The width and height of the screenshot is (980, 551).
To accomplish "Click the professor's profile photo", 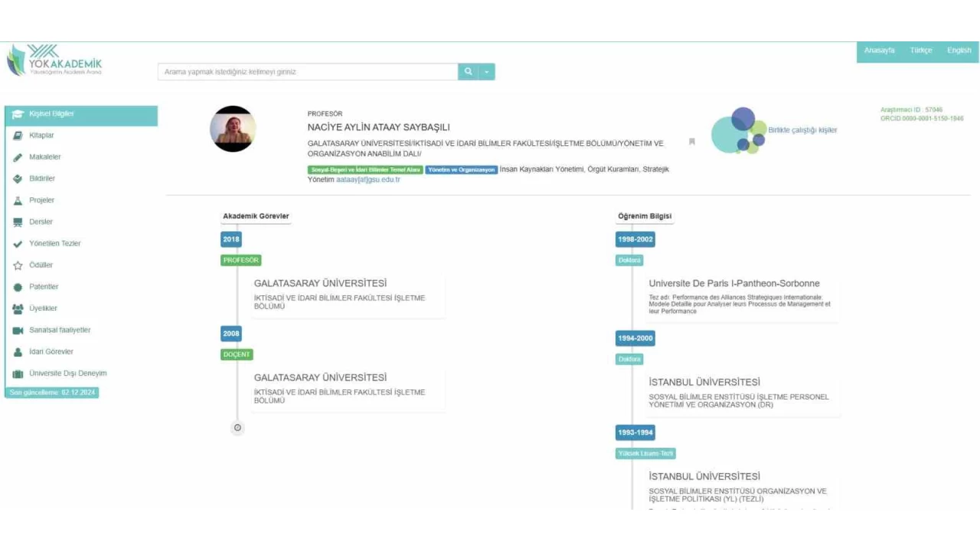I will 233,129.
